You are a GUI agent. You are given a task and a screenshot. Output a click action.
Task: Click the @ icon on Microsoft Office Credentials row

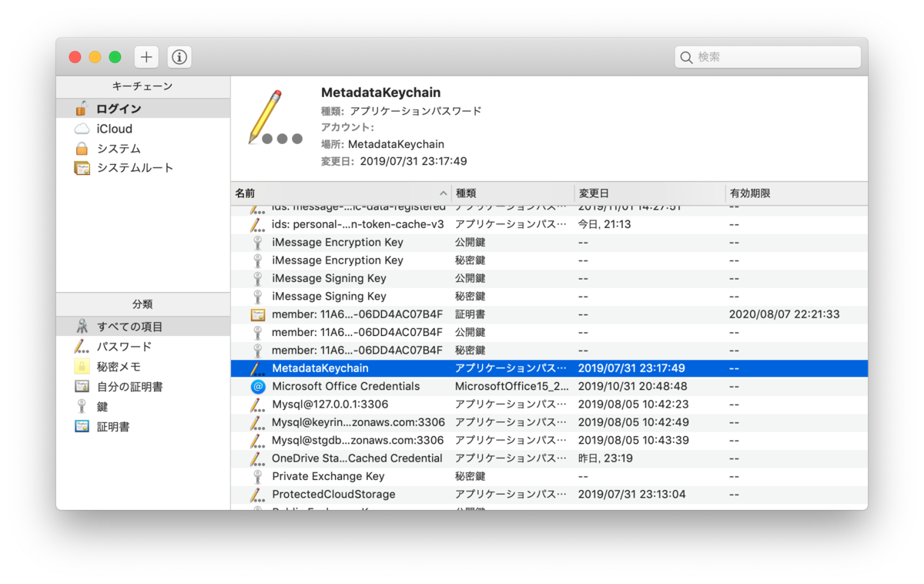click(257, 386)
